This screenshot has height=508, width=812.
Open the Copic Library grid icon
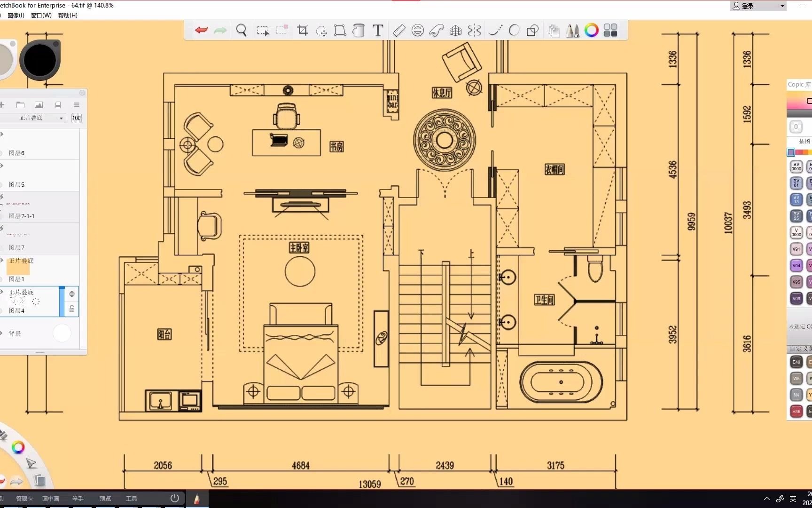click(x=610, y=31)
